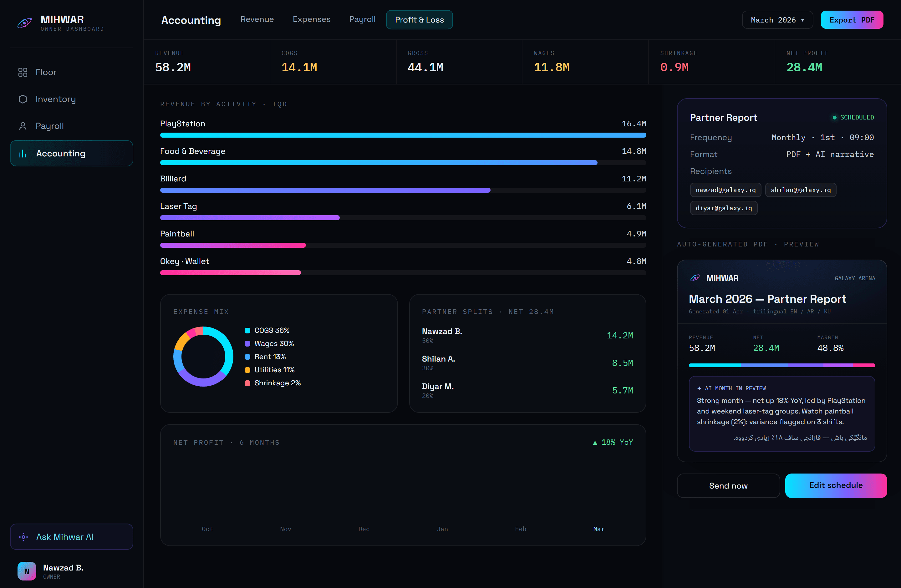
Task: Click the Monthly · 1st · 09:00 frequency value
Action: (x=823, y=137)
